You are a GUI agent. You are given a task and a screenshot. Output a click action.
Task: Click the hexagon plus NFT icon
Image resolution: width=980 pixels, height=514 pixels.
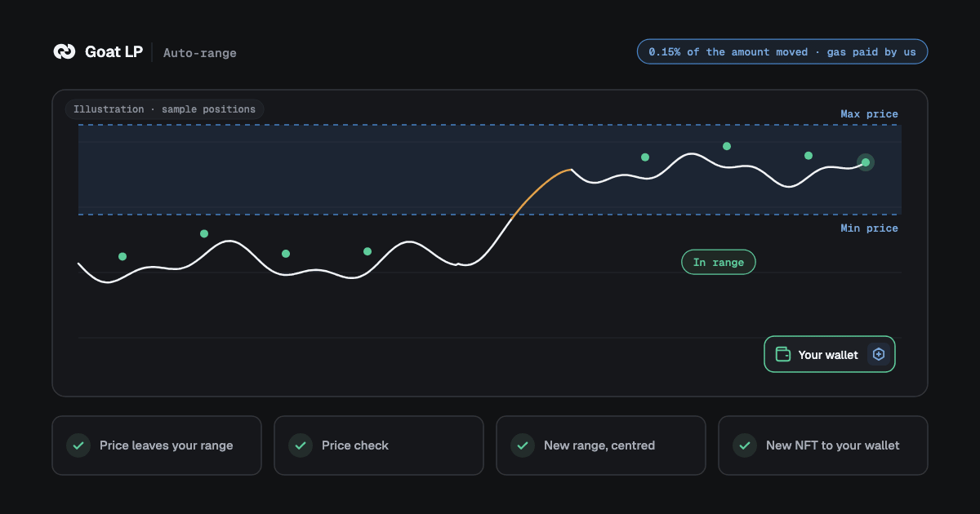click(879, 354)
